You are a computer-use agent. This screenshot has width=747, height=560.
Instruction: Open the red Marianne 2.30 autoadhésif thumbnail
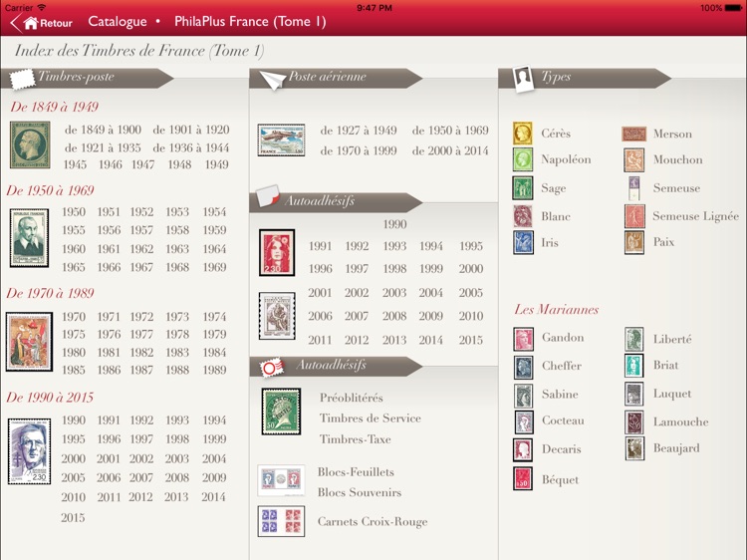pyautogui.click(x=277, y=252)
